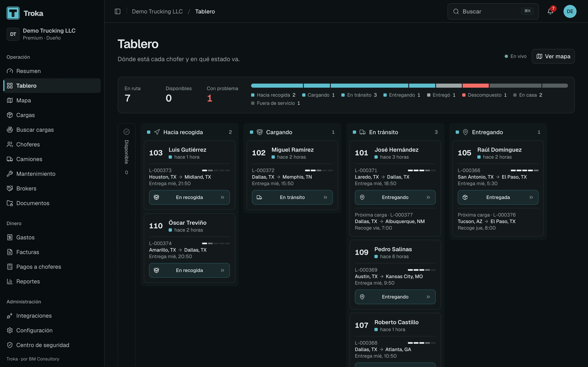The width and height of the screenshot is (588, 367).
Task: Click the DE user avatar
Action: [x=570, y=11]
